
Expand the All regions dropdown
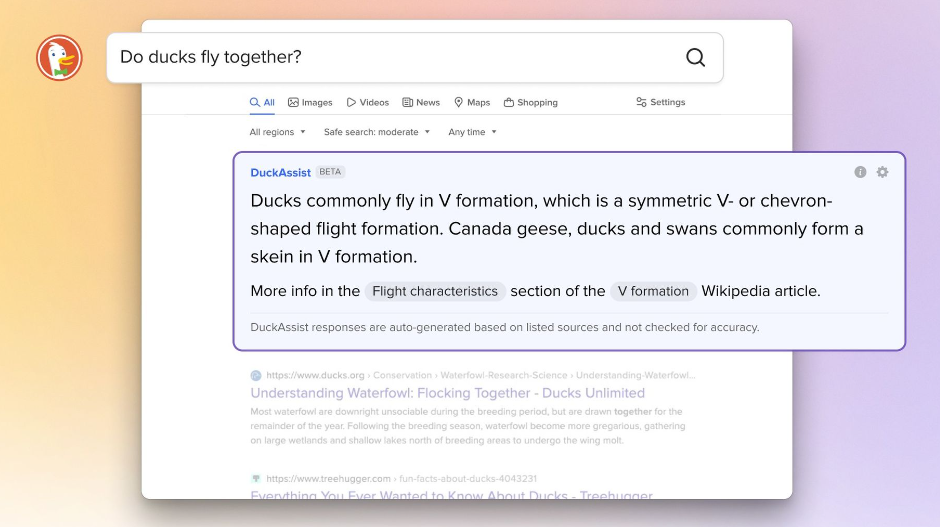point(278,132)
